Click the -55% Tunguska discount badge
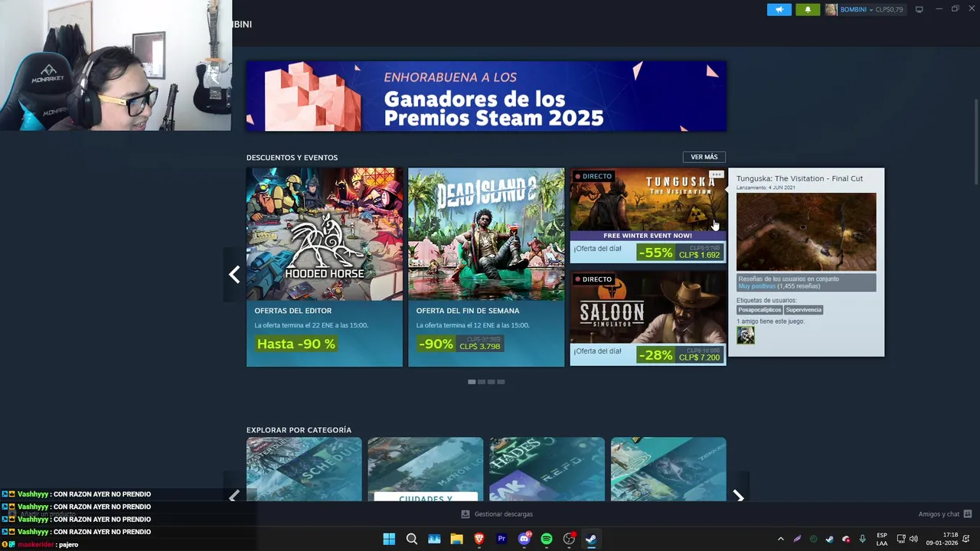 656,253
